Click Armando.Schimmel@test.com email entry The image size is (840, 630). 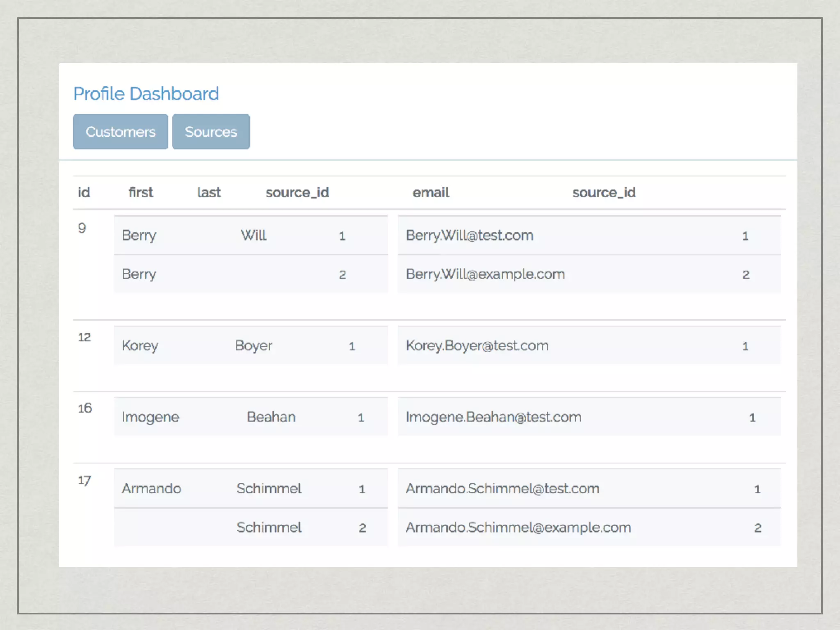(502, 488)
